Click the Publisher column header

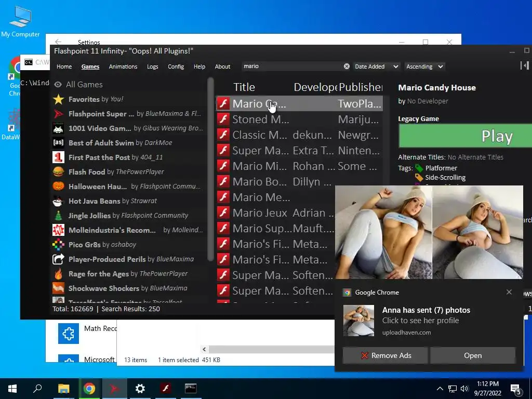(x=361, y=87)
